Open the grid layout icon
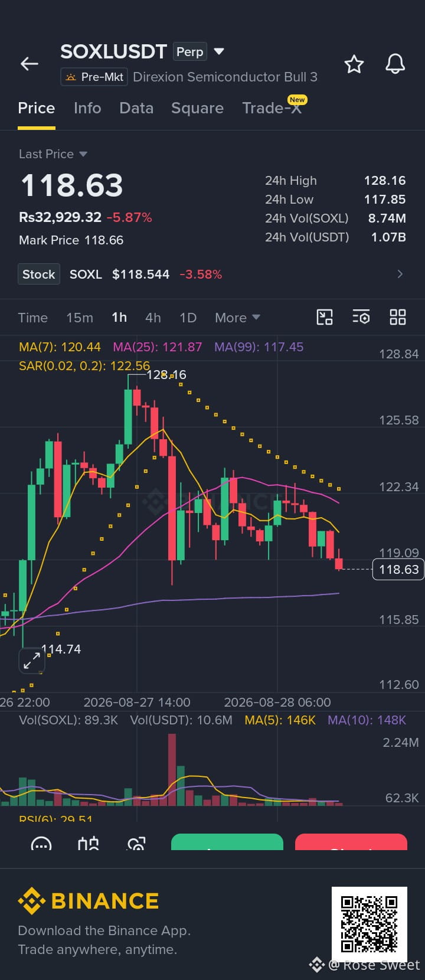The width and height of the screenshot is (425, 980). (398, 318)
